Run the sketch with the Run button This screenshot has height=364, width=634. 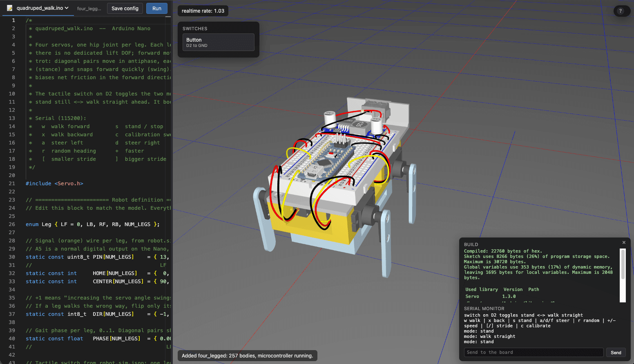point(157,9)
